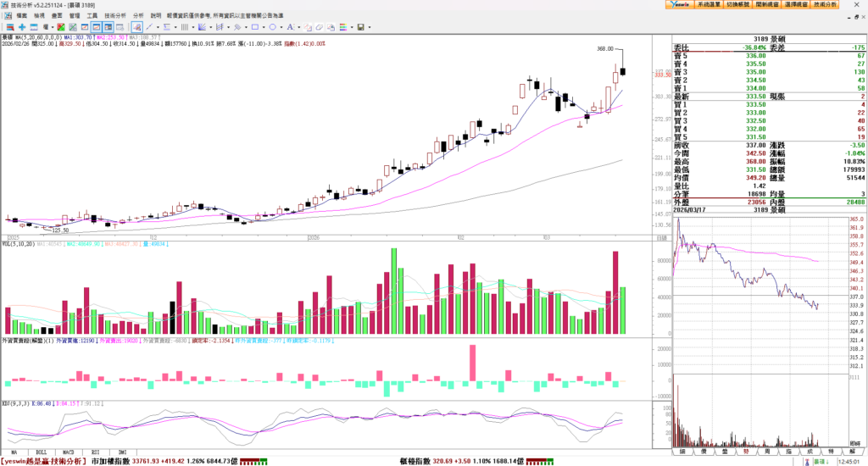
Task: Select the text annotation tool
Action: [x=289, y=27]
